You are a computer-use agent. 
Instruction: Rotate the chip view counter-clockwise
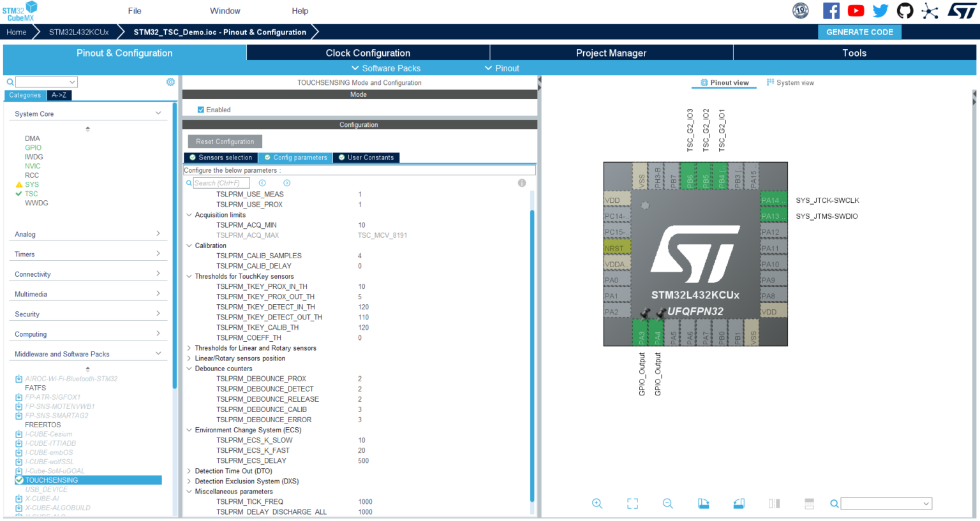click(x=738, y=503)
